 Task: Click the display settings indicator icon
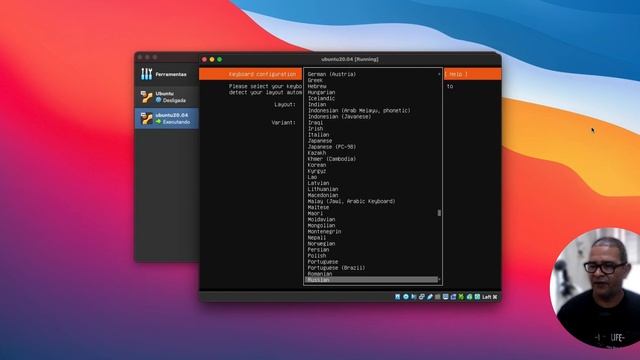coord(445,297)
